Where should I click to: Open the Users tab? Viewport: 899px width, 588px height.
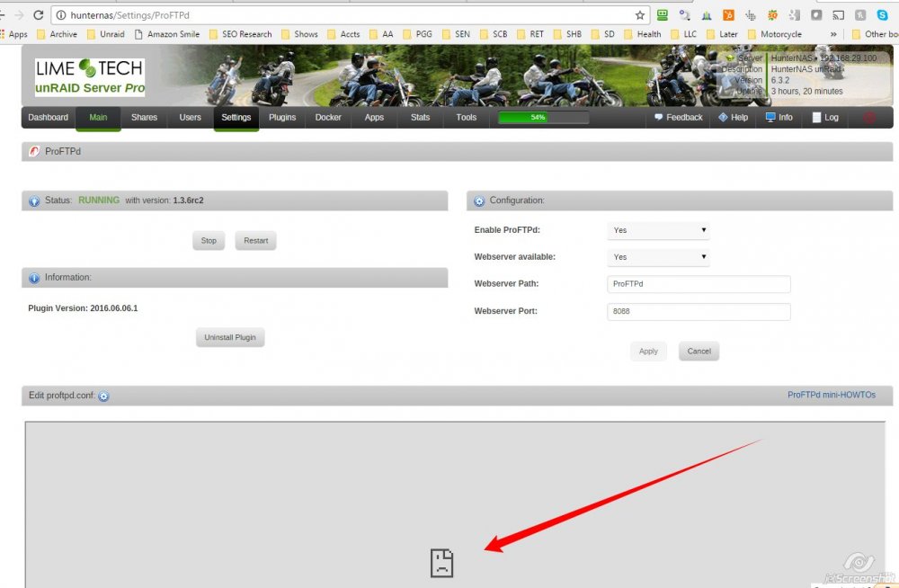(x=190, y=118)
